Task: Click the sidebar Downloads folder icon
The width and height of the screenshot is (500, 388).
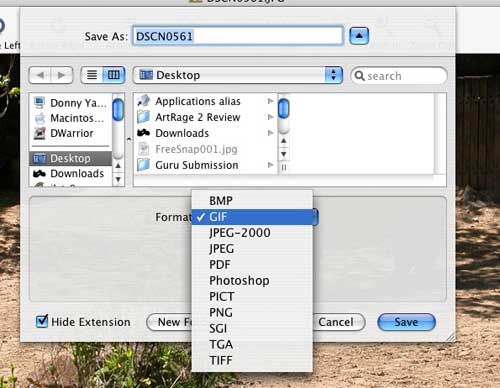Action: pyautogui.click(x=39, y=174)
